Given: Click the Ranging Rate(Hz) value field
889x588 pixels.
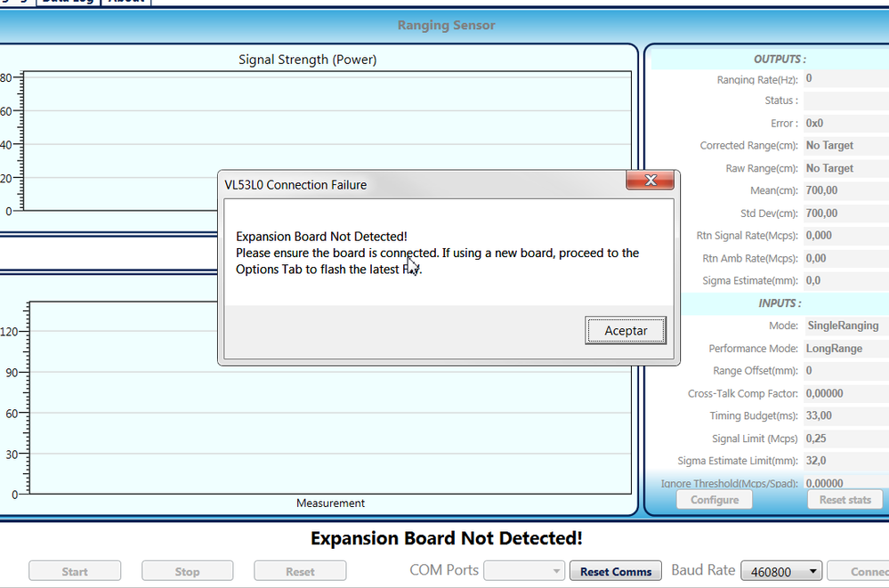Looking at the screenshot, I should 846,78.
